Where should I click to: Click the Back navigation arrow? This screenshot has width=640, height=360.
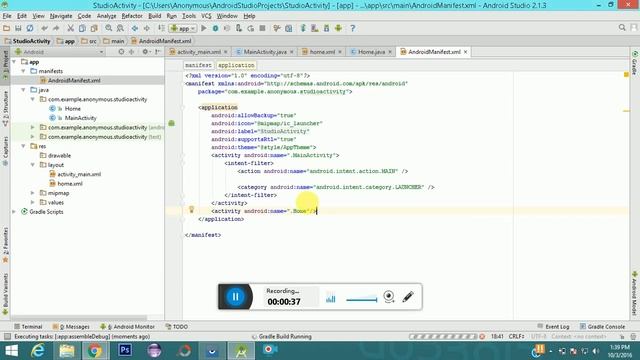pyautogui.click(x=135, y=28)
